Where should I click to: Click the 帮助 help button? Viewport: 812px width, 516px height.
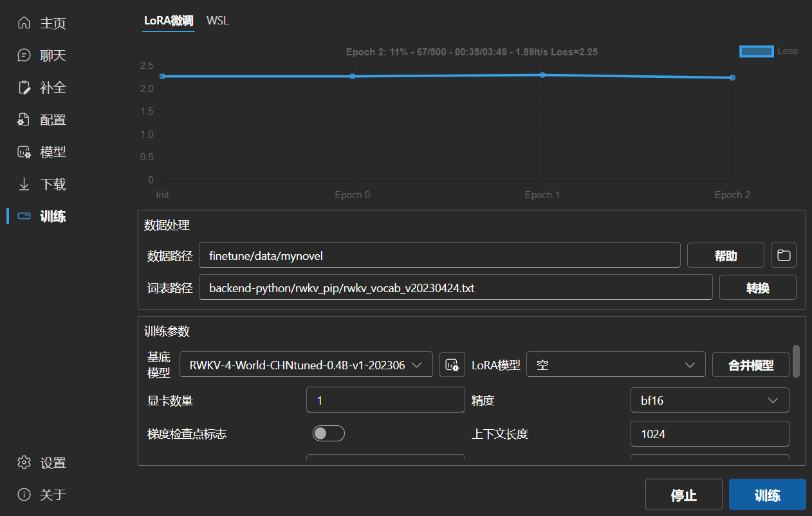click(726, 255)
